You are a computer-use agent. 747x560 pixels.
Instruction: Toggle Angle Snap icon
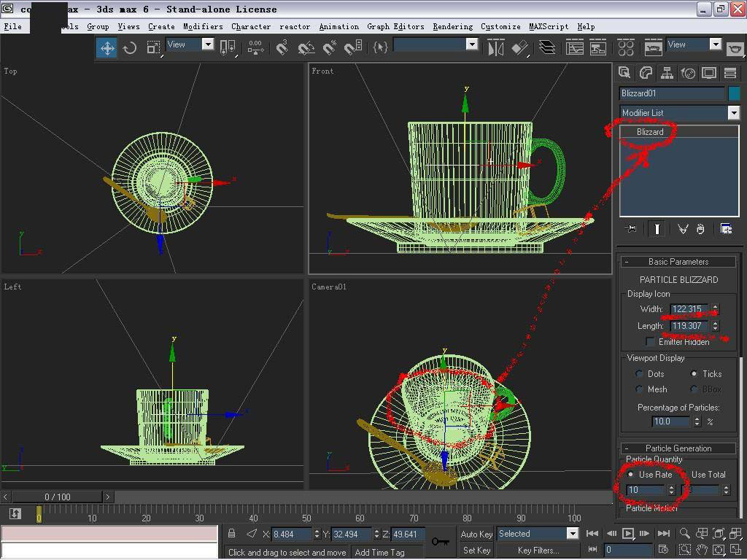coord(306,48)
